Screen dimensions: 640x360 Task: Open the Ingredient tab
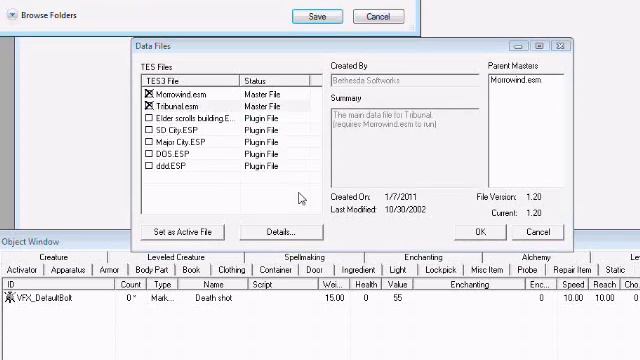pos(358,270)
